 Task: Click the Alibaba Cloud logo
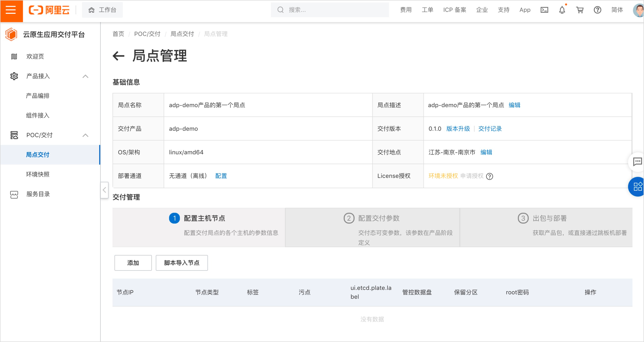pos(49,10)
